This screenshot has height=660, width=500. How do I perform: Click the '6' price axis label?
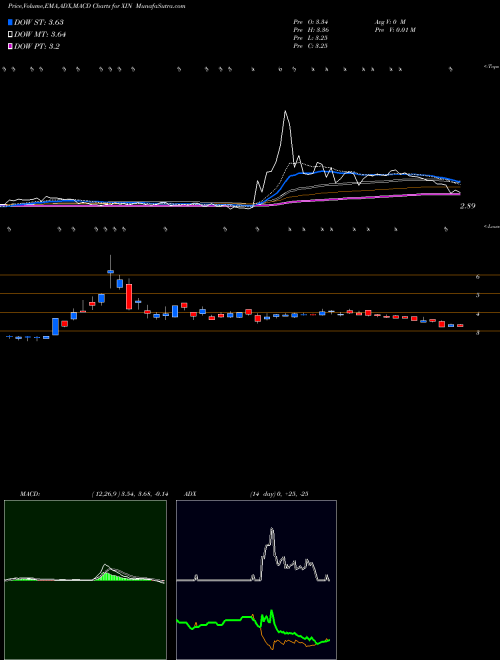pos(478,277)
